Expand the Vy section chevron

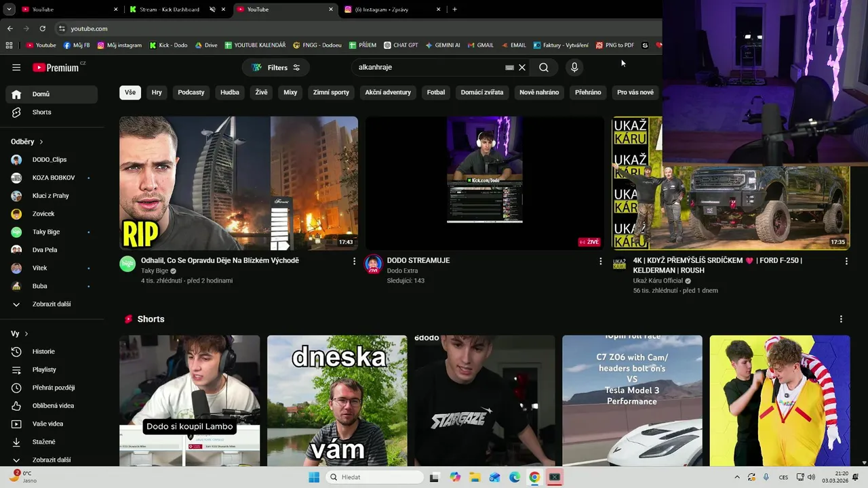click(26, 334)
